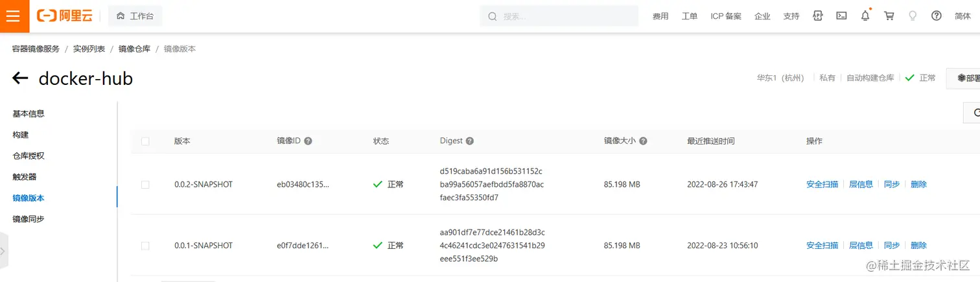Open the app icon next to 支持

pos(818,16)
